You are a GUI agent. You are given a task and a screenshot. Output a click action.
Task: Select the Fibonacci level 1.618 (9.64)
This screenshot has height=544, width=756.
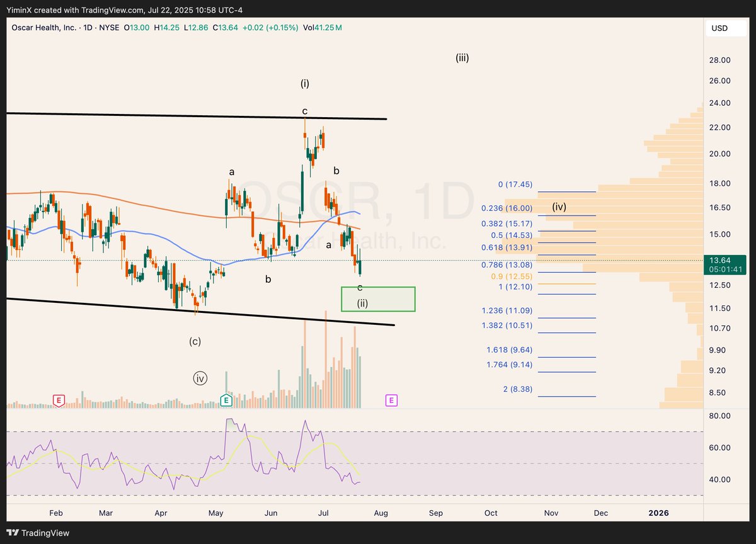510,350
